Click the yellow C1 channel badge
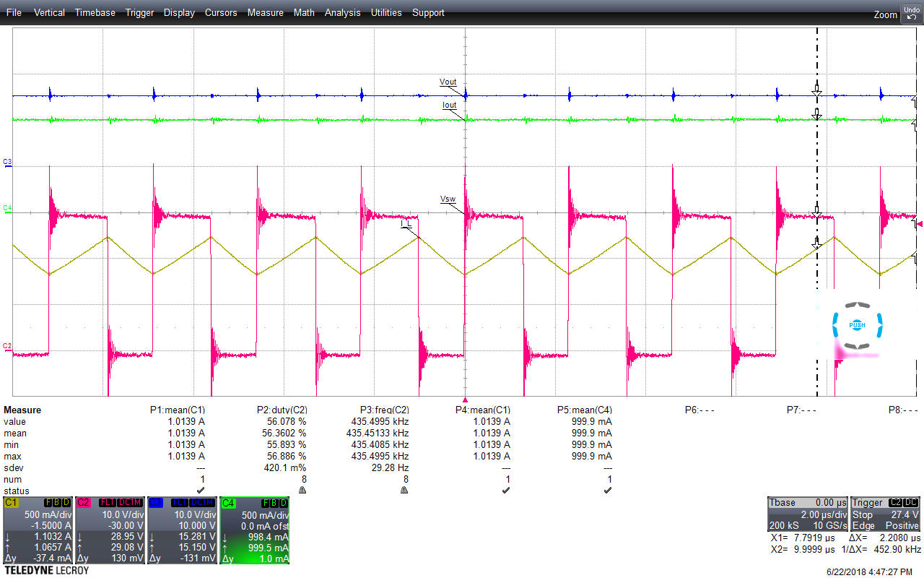Screen dimensions: 924x578 pyautogui.click(x=11, y=502)
